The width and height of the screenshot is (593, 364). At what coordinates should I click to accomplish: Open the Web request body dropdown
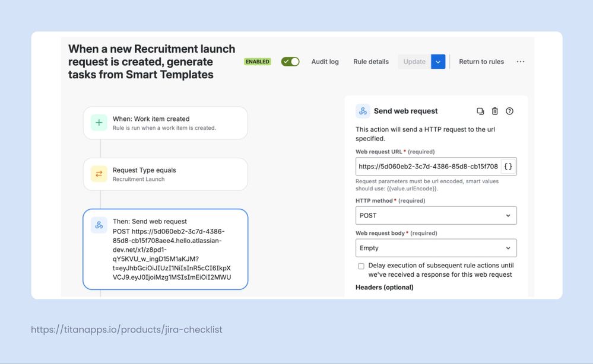pos(436,248)
